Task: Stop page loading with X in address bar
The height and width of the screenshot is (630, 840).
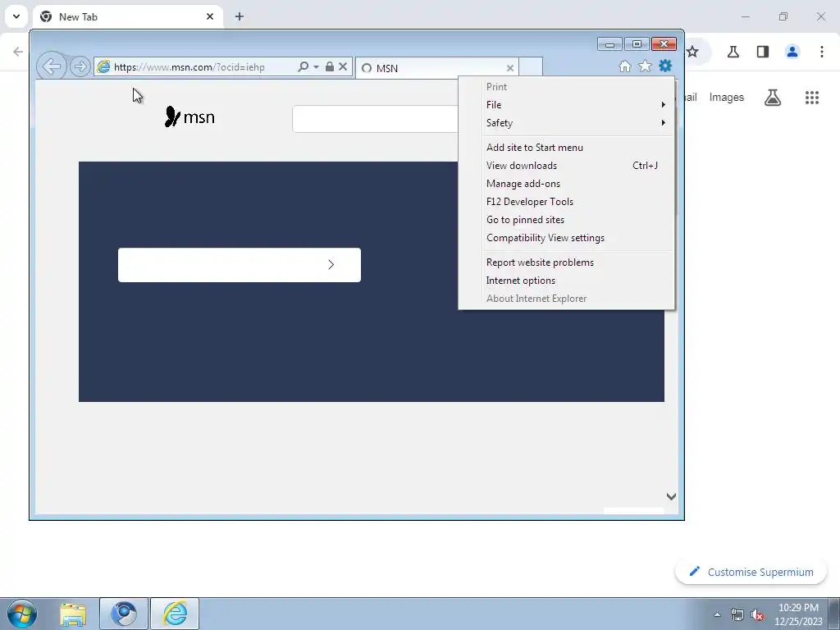Action: pyautogui.click(x=343, y=67)
